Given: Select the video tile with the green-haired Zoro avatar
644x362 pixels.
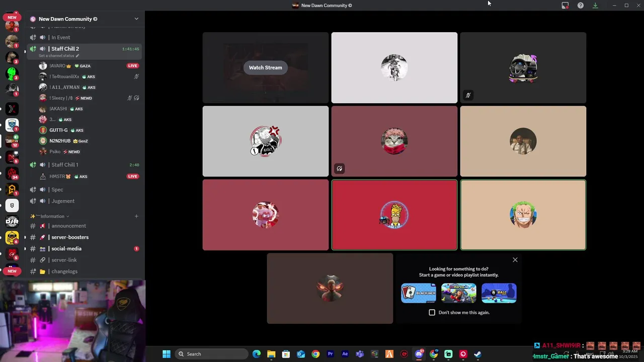Looking at the screenshot, I should [x=523, y=215].
